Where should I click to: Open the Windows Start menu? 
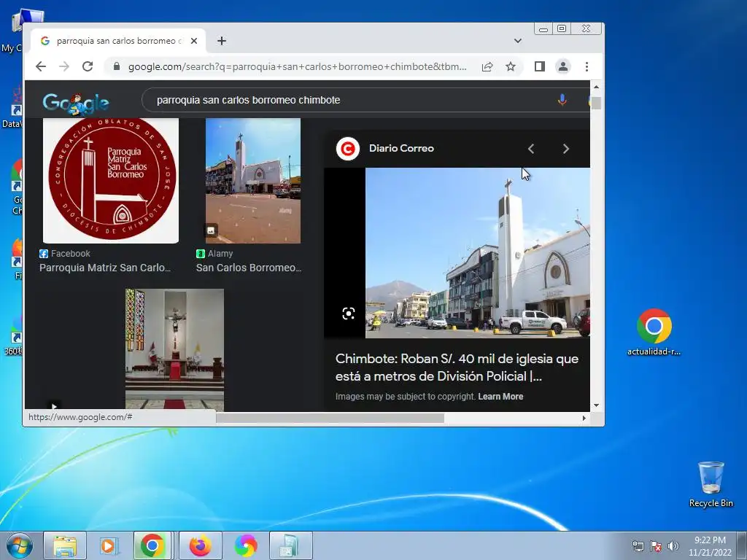click(19, 545)
